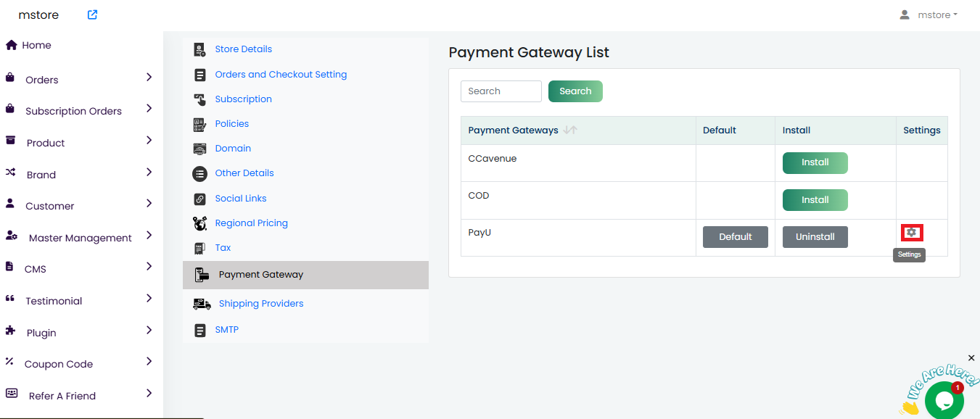The image size is (980, 419).
Task: Open mstore user account dropdown
Action: point(928,14)
